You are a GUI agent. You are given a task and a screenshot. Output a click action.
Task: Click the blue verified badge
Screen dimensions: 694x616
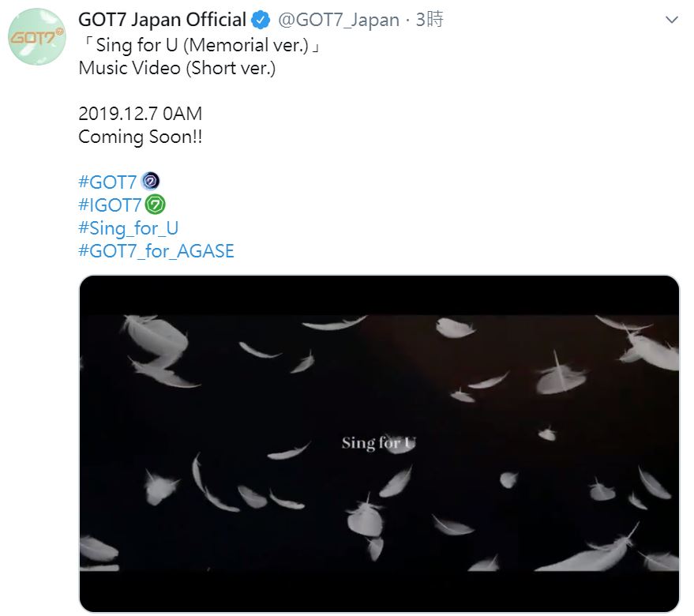261,21
